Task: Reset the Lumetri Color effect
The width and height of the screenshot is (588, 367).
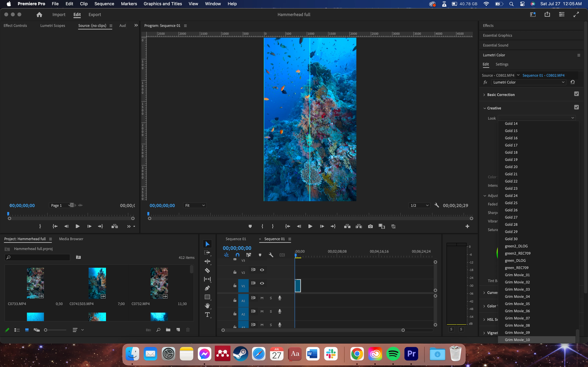Action: click(x=572, y=82)
